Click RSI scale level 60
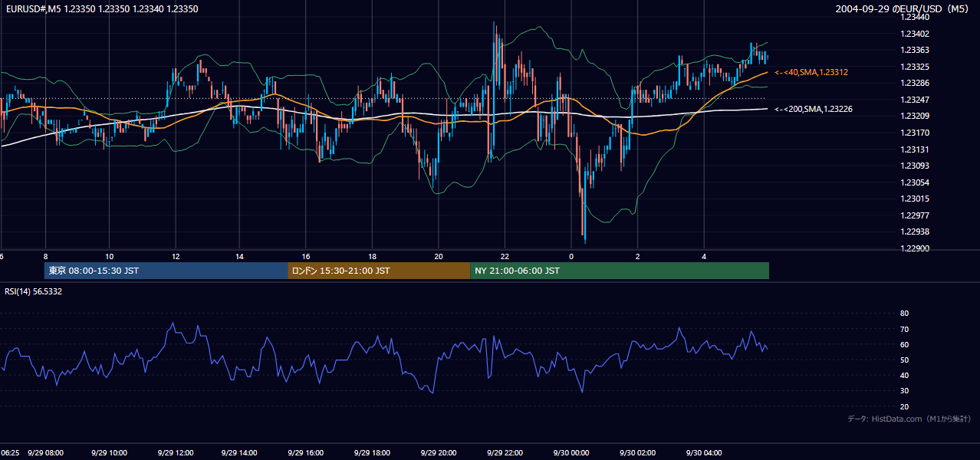Screen dimensions: 980x460 click(x=904, y=344)
